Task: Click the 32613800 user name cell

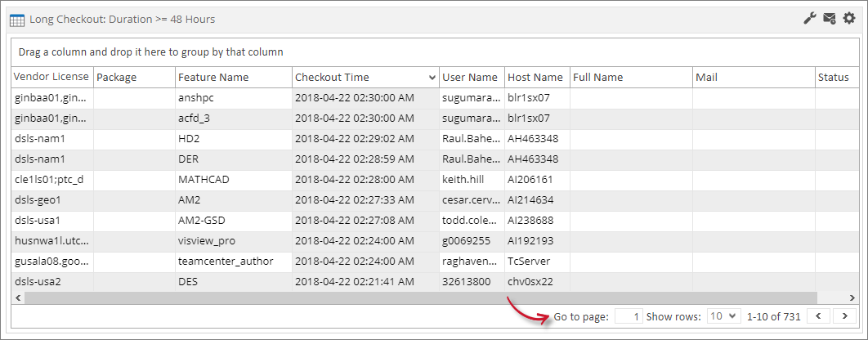Action: 472,282
